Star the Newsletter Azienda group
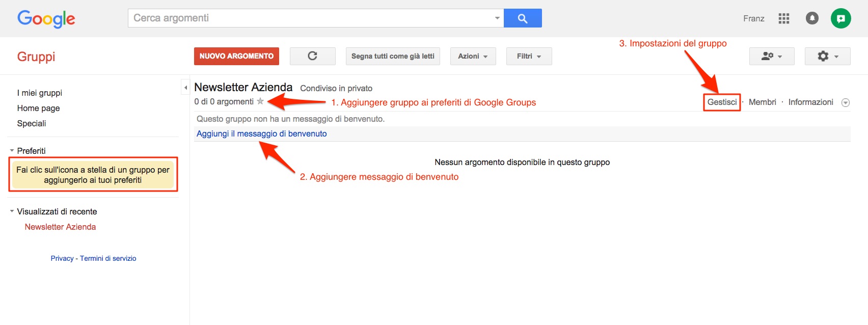Image resolution: width=868 pixels, height=325 pixels. (260, 101)
